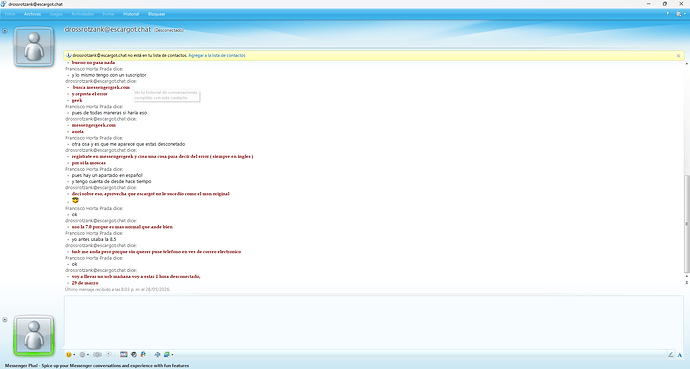Image resolution: width=690 pixels, height=369 pixels.
Task: Click the sunglasses emoji in the chat
Action: tap(75, 201)
